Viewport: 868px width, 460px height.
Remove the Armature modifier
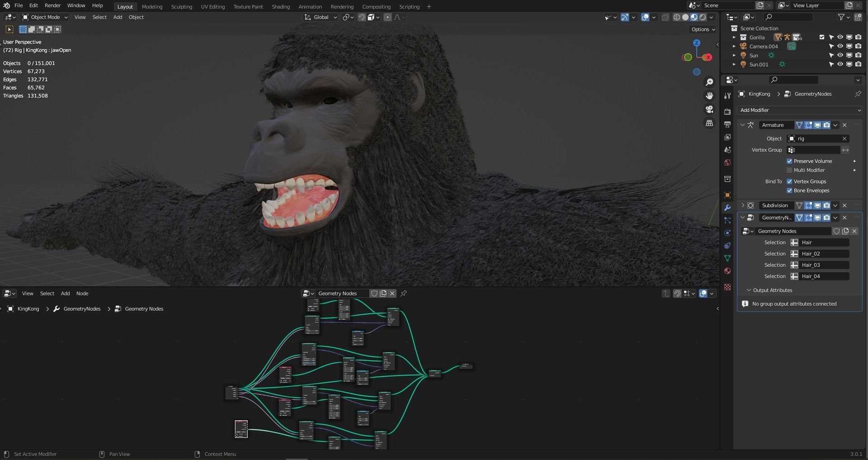click(845, 125)
